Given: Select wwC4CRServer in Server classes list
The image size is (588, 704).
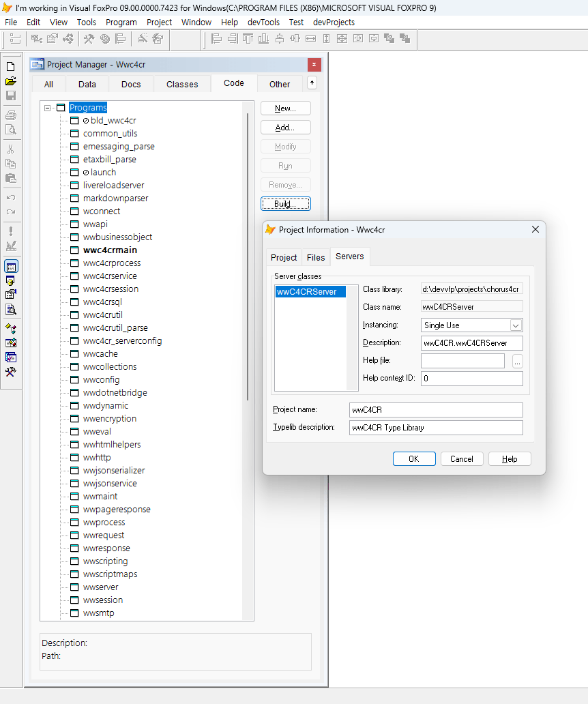Looking at the screenshot, I should (310, 292).
